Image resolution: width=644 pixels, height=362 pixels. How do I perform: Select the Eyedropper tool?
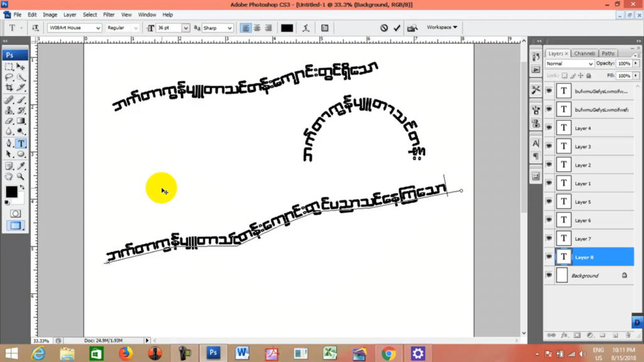pos(21,166)
